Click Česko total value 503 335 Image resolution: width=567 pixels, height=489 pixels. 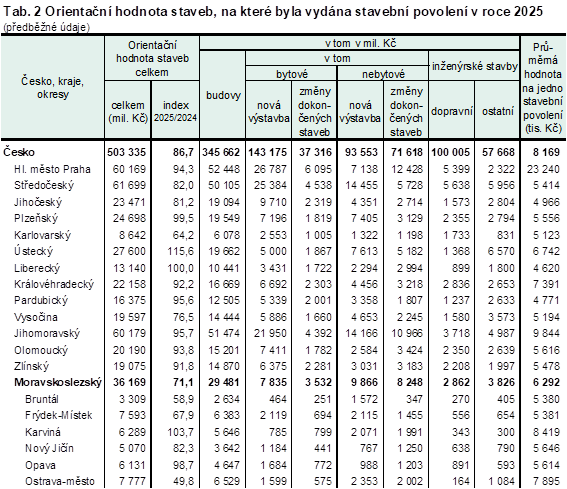click(x=127, y=152)
